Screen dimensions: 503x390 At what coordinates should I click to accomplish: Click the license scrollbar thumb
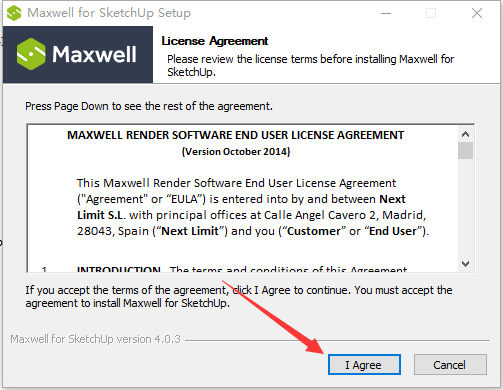tap(465, 151)
